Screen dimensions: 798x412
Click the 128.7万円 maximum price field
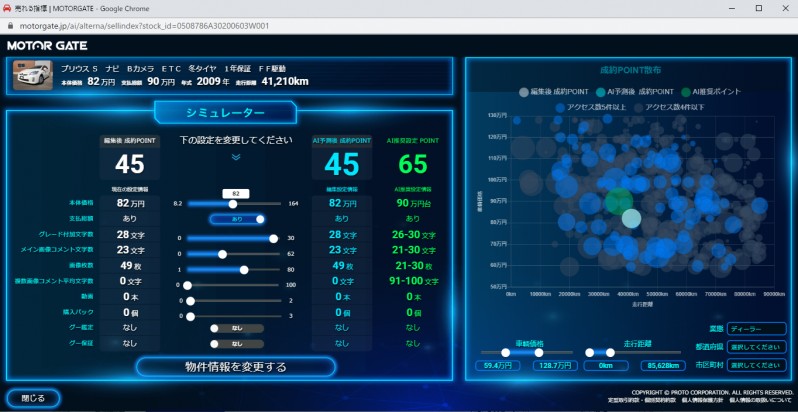555,365
